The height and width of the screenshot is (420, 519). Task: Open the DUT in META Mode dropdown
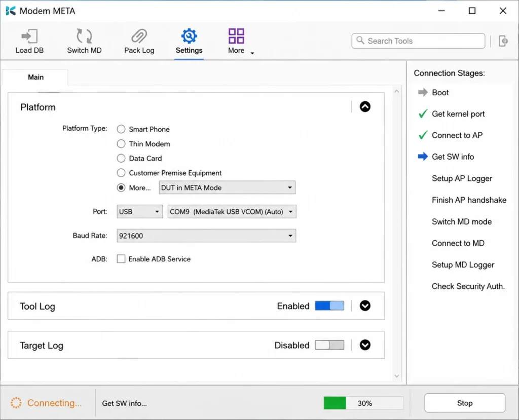[227, 187]
